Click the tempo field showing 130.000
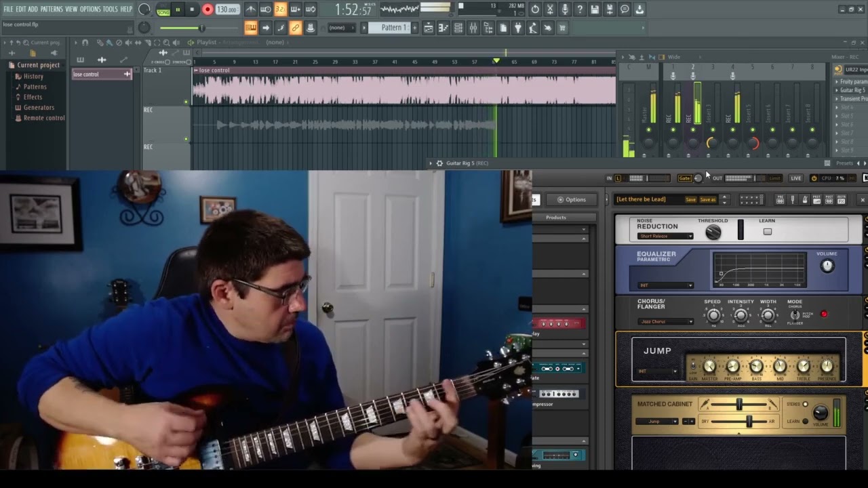Viewport: 868px width, 488px height. pos(226,9)
